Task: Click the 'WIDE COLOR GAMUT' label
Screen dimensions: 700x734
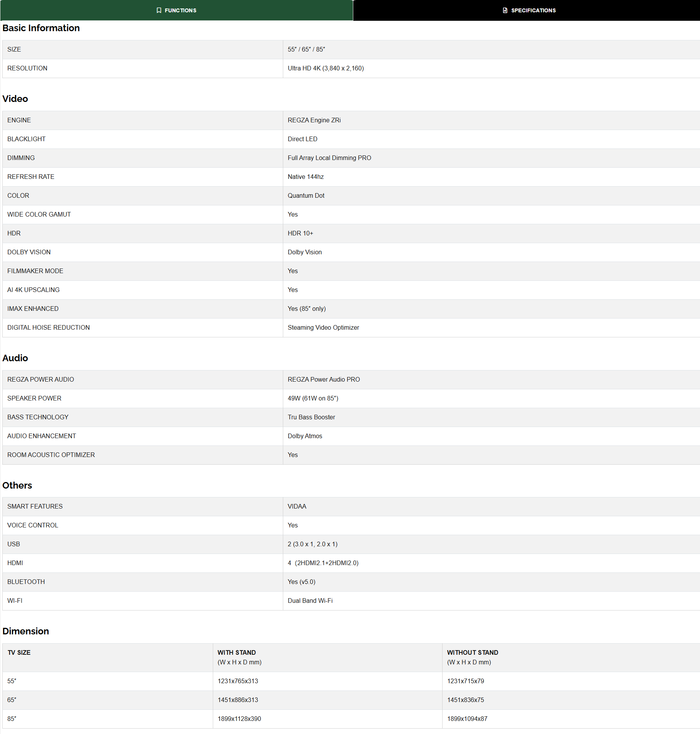Action: click(x=39, y=214)
